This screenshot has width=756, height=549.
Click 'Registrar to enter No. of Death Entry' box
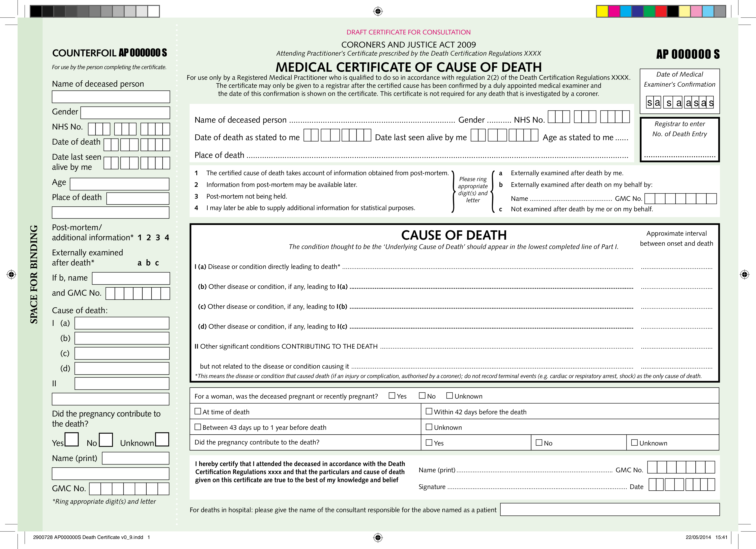tap(680, 140)
